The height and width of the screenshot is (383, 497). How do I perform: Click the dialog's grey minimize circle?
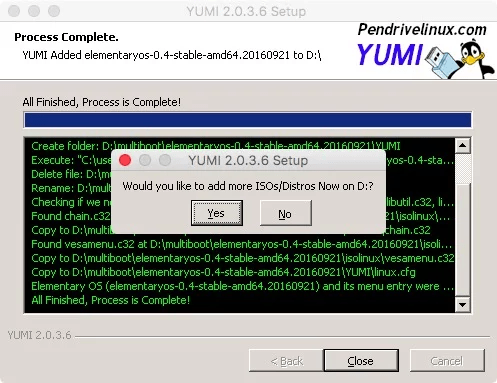145,160
